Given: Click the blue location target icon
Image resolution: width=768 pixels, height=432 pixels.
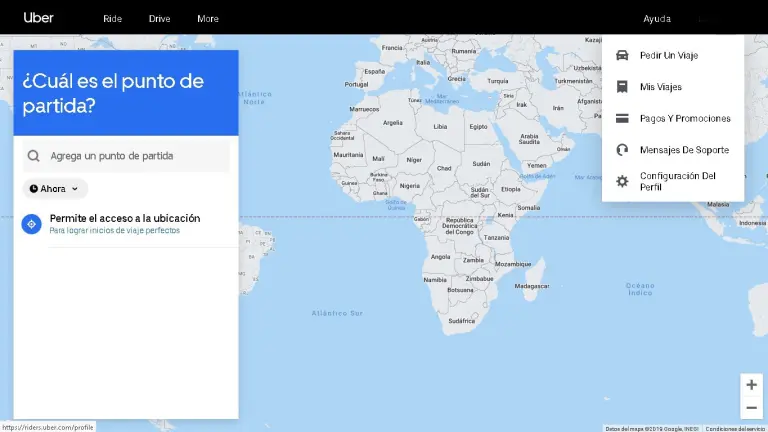Looking at the screenshot, I should click(x=31, y=224).
